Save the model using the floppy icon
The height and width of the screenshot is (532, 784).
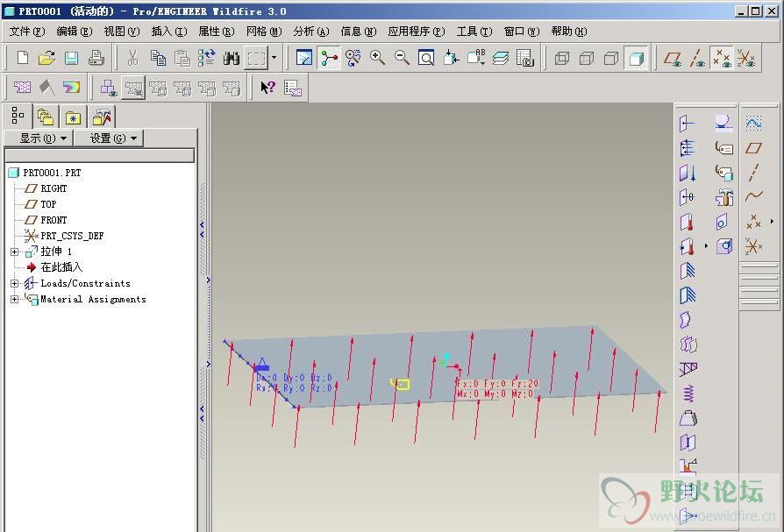pos(72,58)
